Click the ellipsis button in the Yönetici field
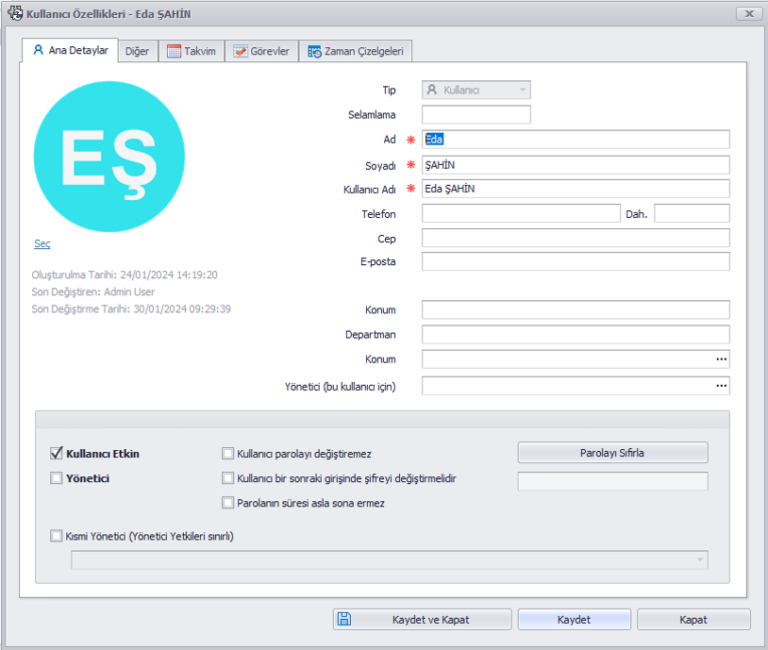The height and width of the screenshot is (650, 768). tap(720, 386)
